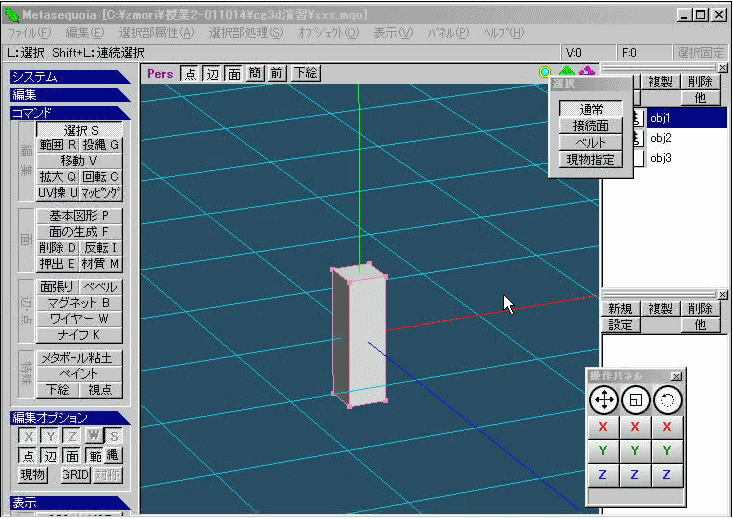Open the 編集(E) menu in menu bar
Screen dimensions: 733x519
[85, 33]
